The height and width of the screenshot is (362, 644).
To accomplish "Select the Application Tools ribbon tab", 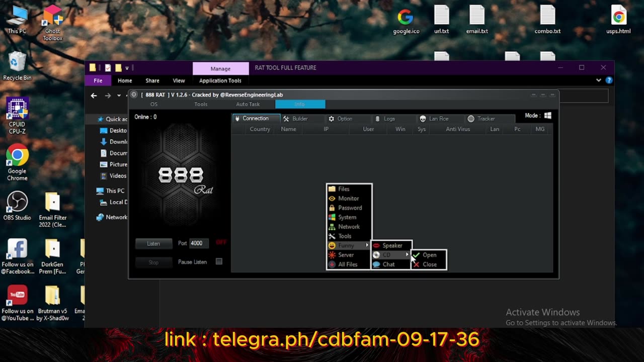I will [220, 80].
